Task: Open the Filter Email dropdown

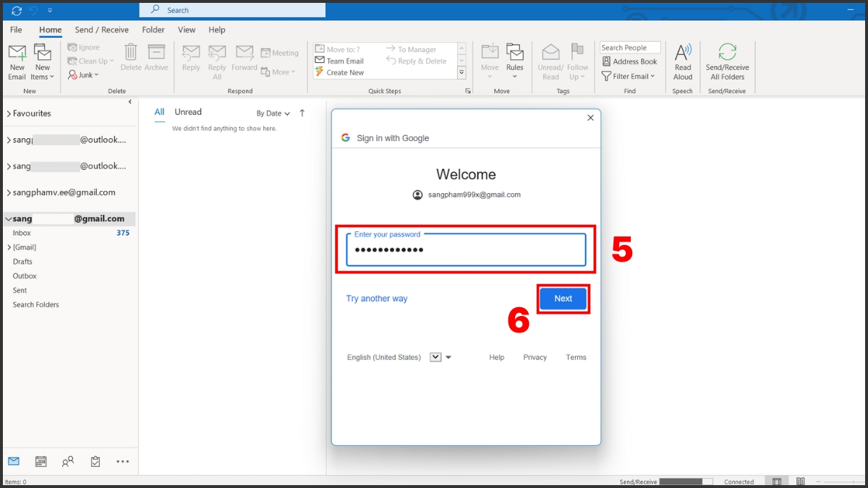Action: 628,76
